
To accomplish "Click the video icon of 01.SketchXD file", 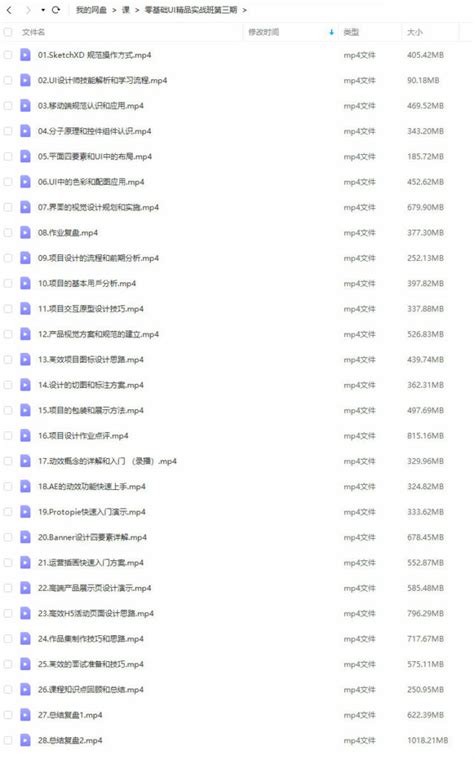I will pyautogui.click(x=25, y=55).
